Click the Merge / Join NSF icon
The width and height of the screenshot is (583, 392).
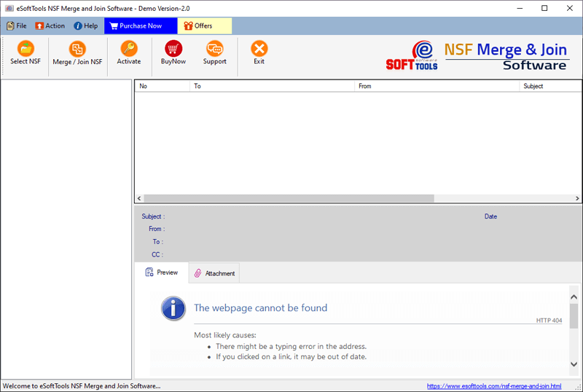pos(77,49)
